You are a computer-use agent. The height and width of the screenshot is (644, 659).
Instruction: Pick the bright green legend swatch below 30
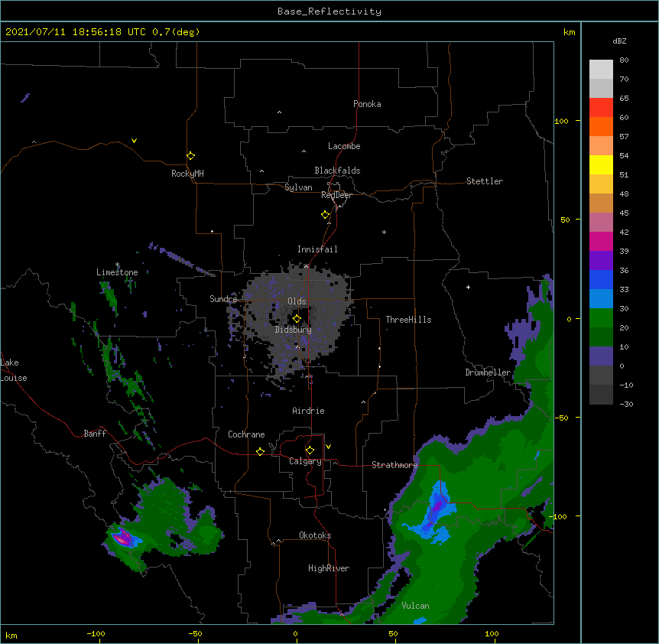[601, 318]
